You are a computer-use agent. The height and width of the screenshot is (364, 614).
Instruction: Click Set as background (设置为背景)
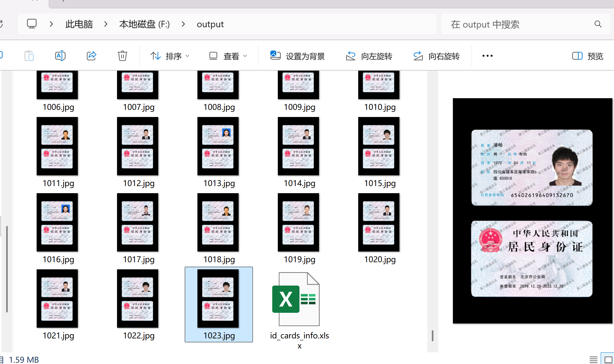pyautogui.click(x=297, y=56)
